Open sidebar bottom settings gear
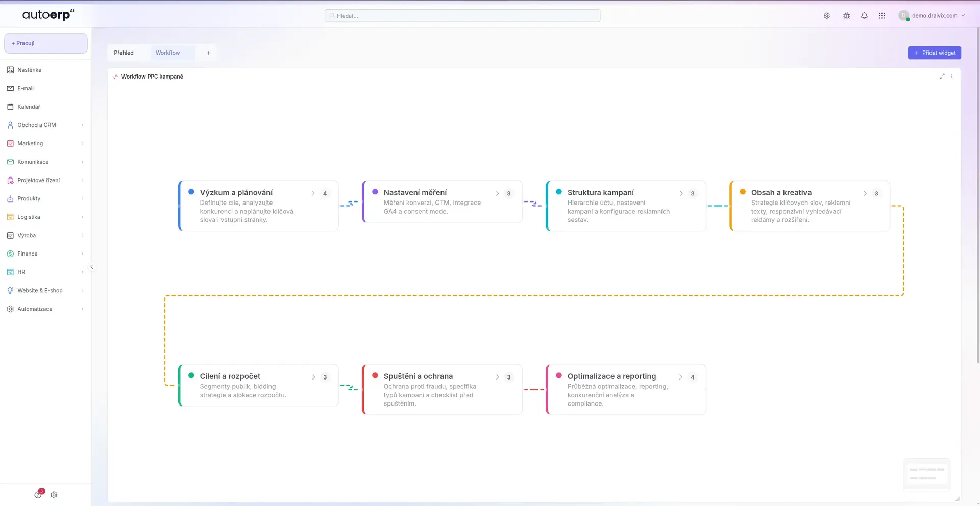This screenshot has width=980, height=506. 54,495
